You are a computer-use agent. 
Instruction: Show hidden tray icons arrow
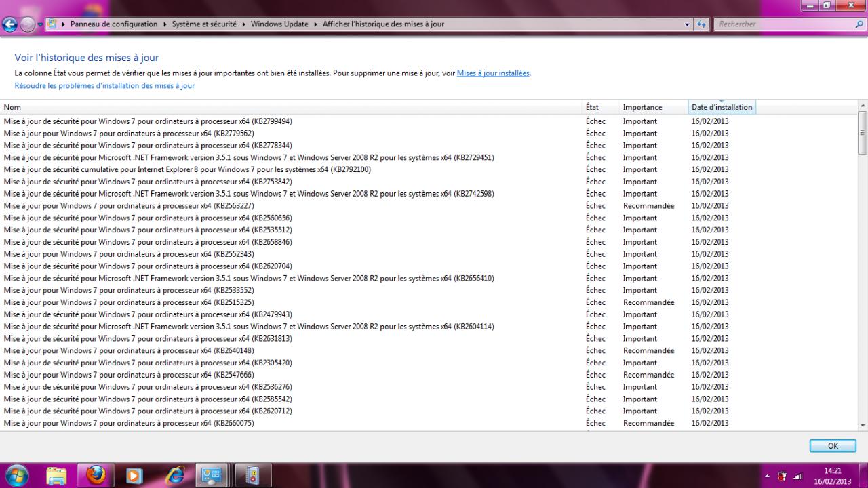click(x=768, y=476)
